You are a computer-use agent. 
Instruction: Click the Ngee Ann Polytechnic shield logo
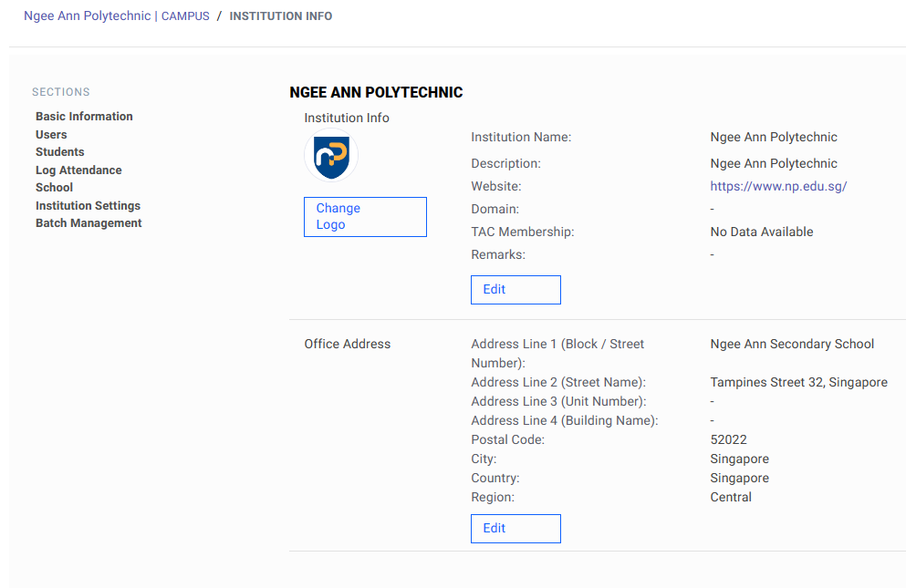click(330, 157)
